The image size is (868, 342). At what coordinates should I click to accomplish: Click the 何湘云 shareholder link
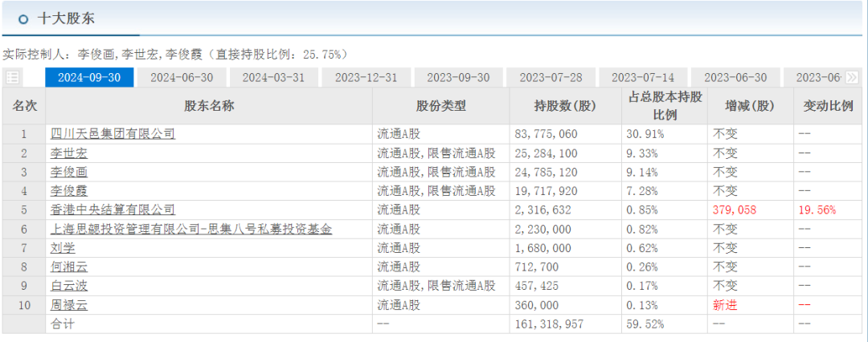(68, 267)
